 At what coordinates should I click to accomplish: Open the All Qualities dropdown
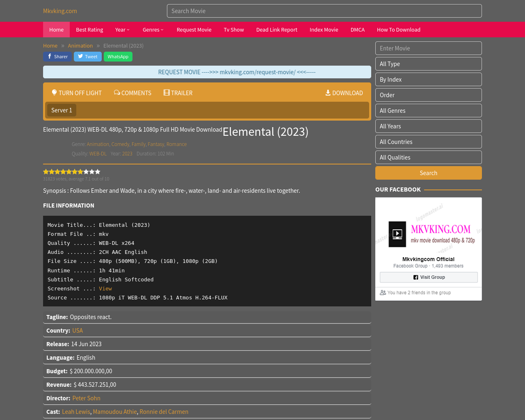point(429,157)
